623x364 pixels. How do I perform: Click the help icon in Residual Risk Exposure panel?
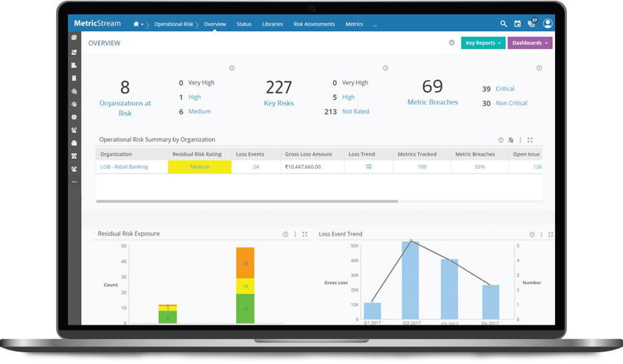point(285,234)
